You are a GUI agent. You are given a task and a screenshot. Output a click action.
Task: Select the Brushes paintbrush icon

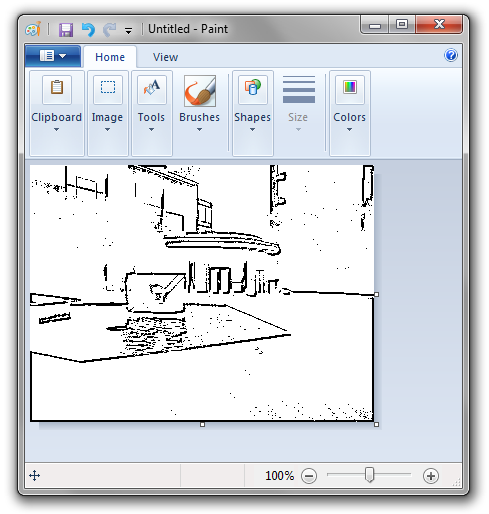point(200,91)
